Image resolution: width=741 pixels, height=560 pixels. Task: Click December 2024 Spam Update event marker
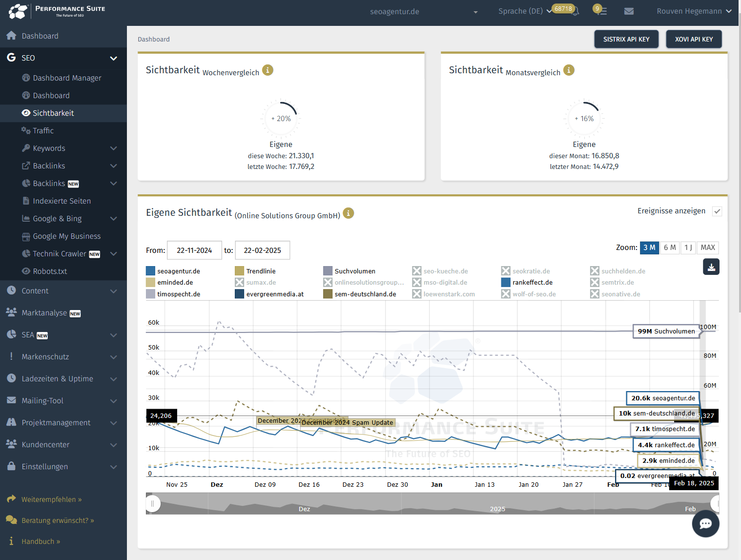coord(348,422)
